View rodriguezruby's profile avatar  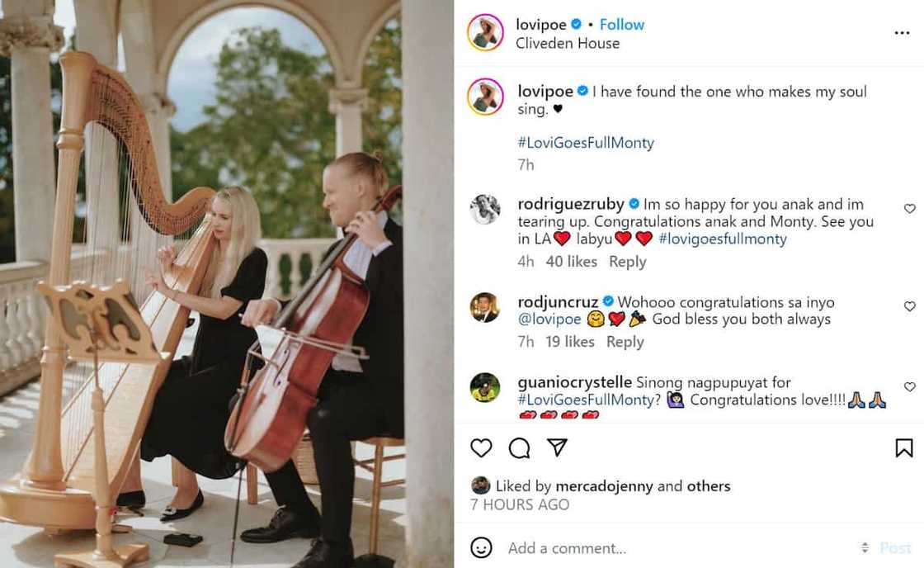pyautogui.click(x=485, y=210)
